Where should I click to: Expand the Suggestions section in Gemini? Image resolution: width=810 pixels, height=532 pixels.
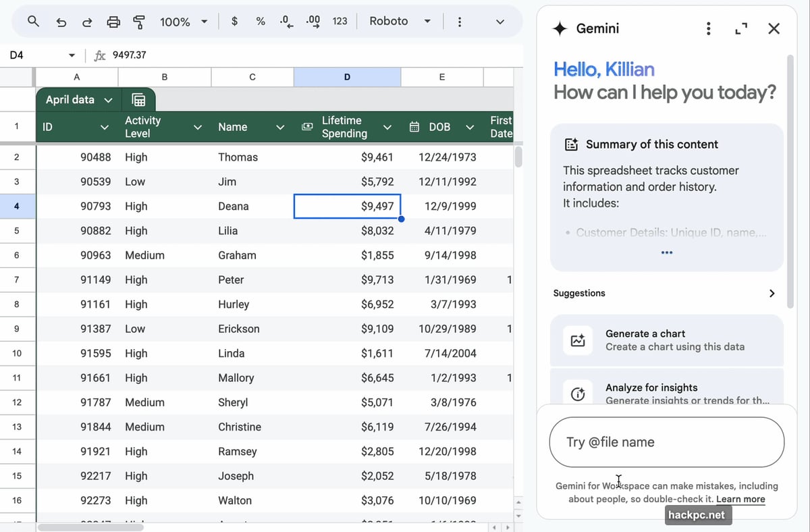pyautogui.click(x=772, y=293)
